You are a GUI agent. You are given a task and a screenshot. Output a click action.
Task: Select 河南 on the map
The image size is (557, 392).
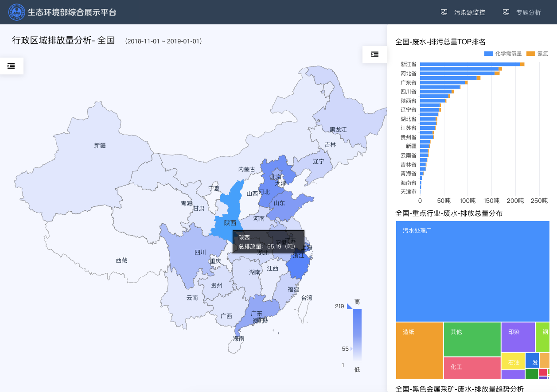[x=259, y=219]
